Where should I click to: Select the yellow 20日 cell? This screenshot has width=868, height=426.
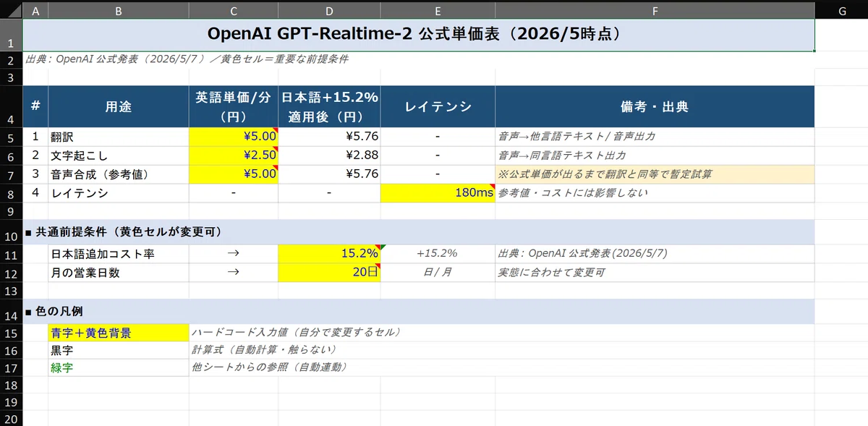(329, 273)
